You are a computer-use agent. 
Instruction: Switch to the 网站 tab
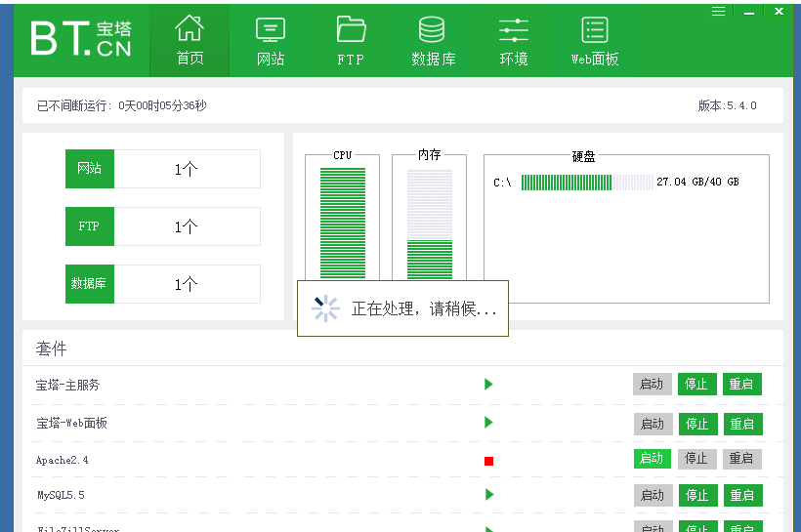tap(271, 40)
